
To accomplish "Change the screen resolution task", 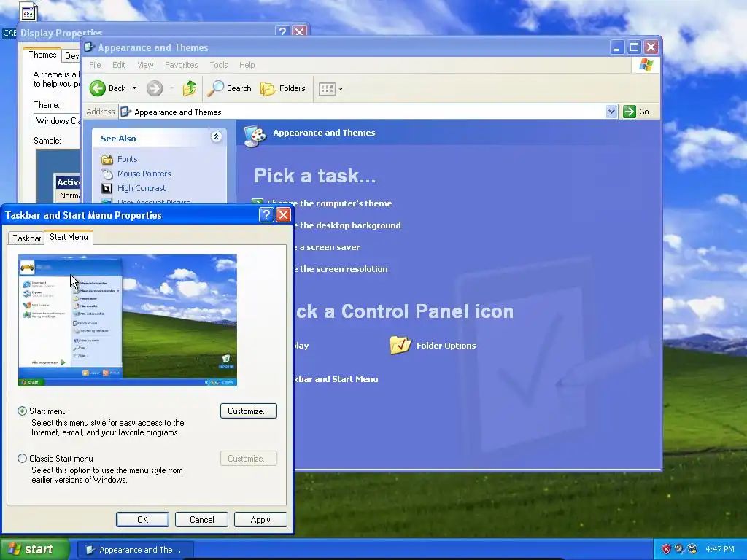I will coord(341,269).
